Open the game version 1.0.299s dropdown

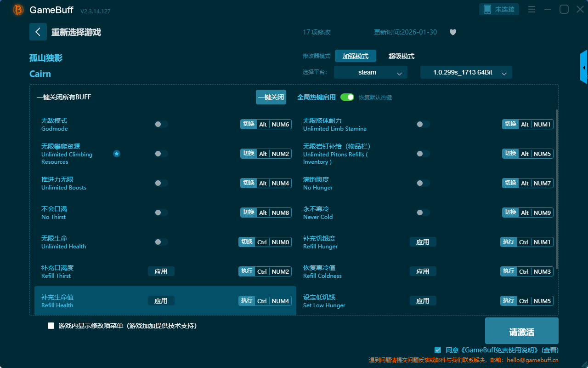tap(466, 72)
